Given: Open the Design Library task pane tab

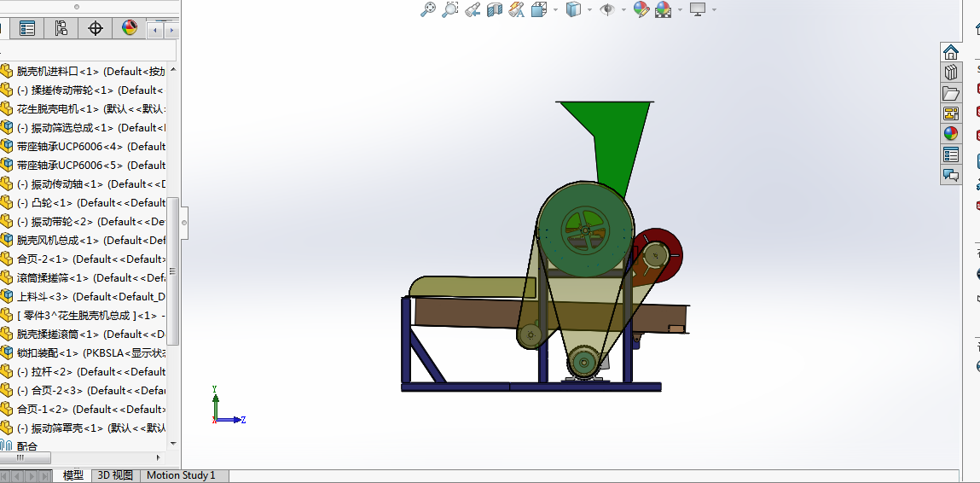Looking at the screenshot, I should 951,72.
